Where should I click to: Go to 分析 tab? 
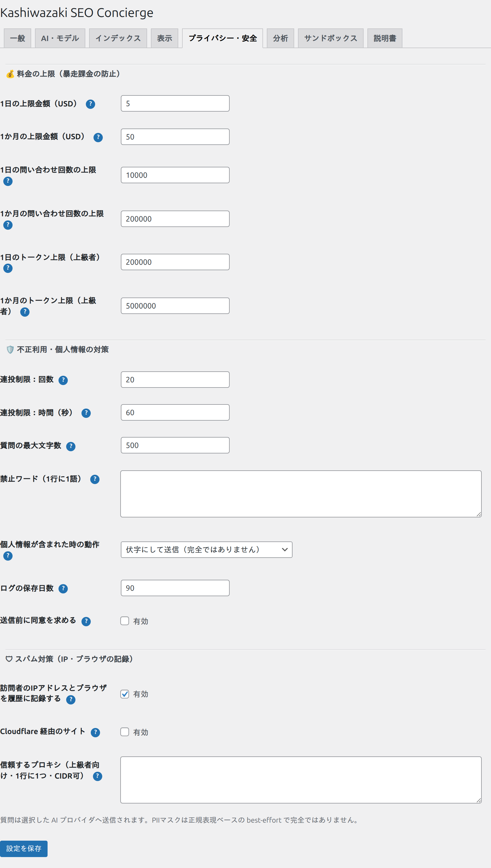tap(280, 38)
